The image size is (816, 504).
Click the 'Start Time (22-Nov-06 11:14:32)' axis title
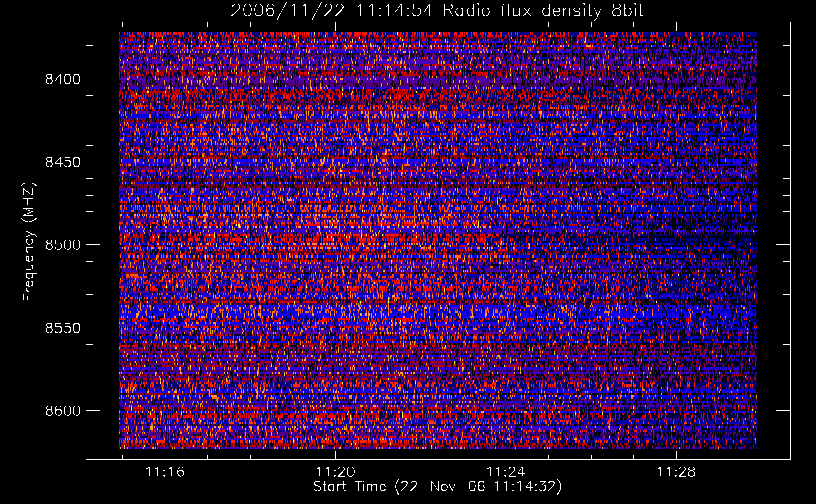click(437, 487)
